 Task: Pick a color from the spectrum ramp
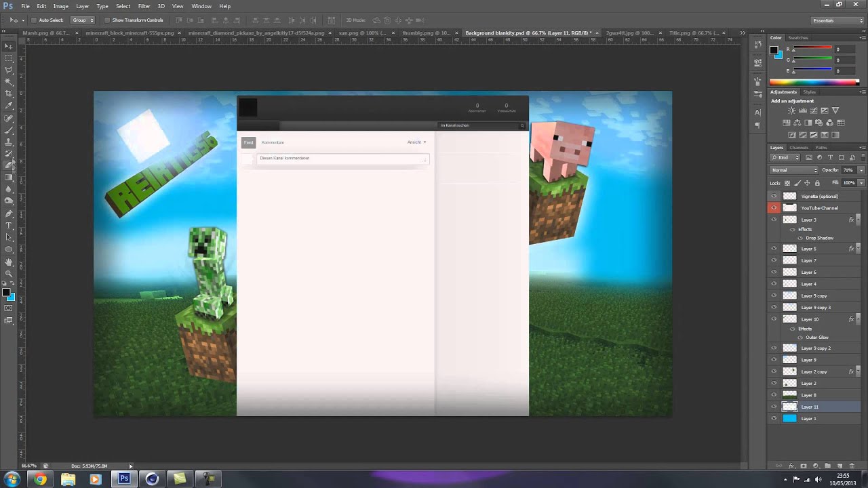(814, 83)
